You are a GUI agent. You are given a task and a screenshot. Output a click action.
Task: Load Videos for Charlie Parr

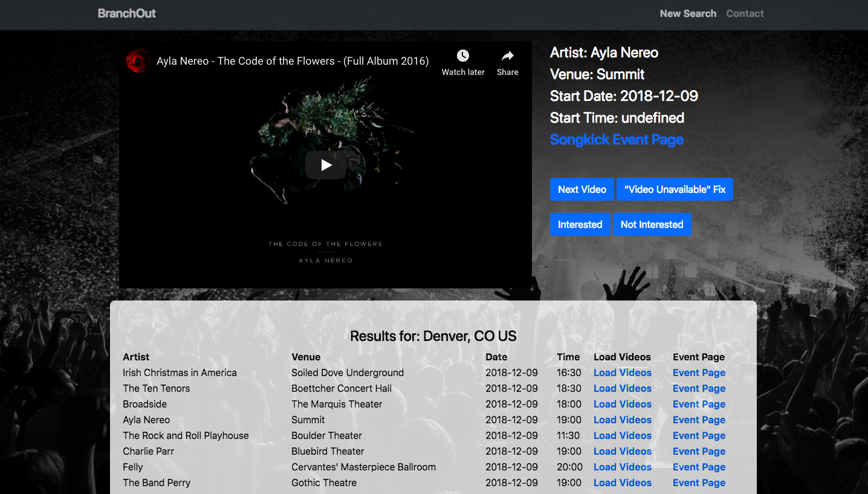[623, 451]
